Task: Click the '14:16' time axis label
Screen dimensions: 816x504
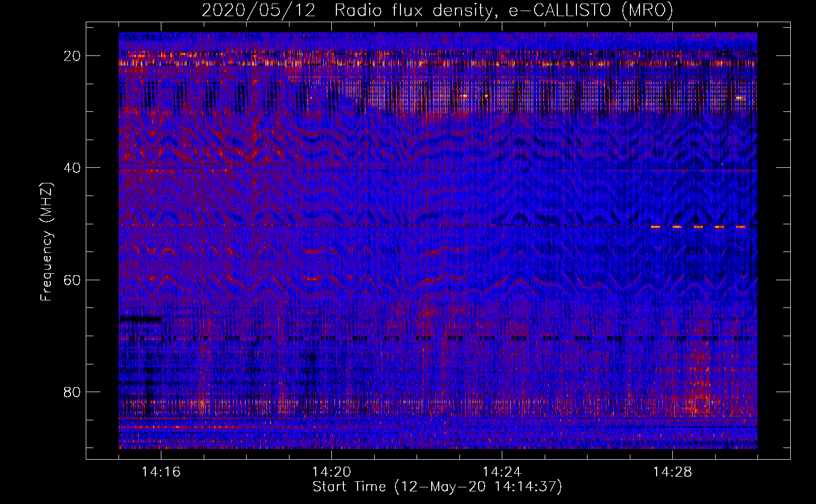Action: [161, 472]
